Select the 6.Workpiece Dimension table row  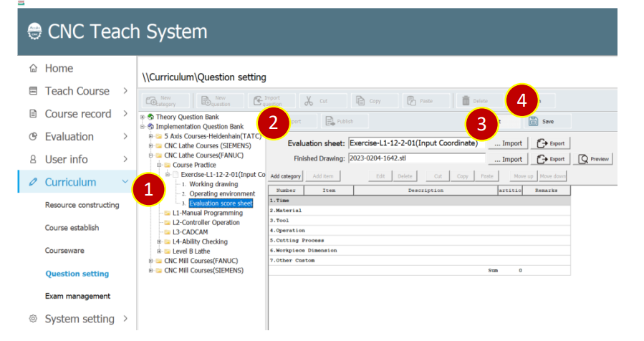point(419,250)
